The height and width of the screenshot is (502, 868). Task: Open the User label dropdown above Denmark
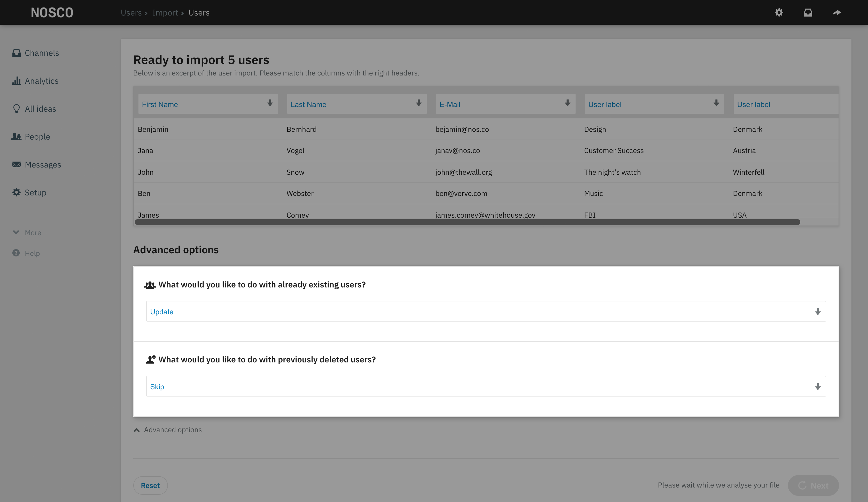(x=786, y=104)
